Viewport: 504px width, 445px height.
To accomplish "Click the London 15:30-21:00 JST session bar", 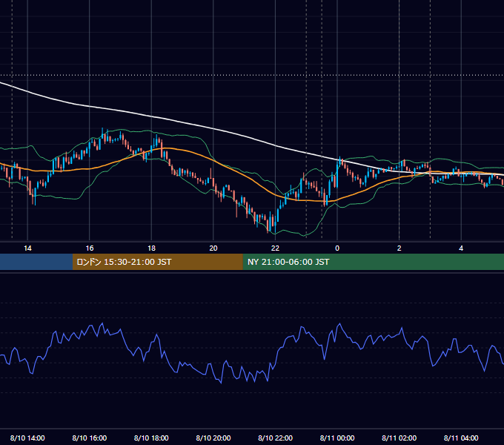I will 157,262.
